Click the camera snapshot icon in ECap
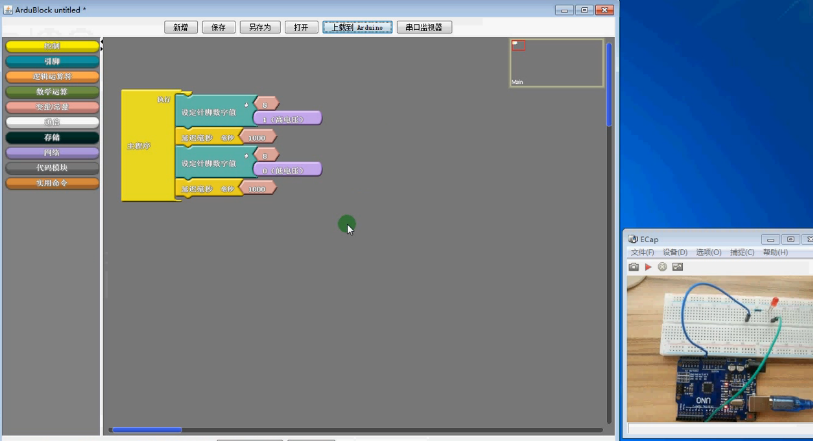The image size is (813, 441). click(634, 267)
